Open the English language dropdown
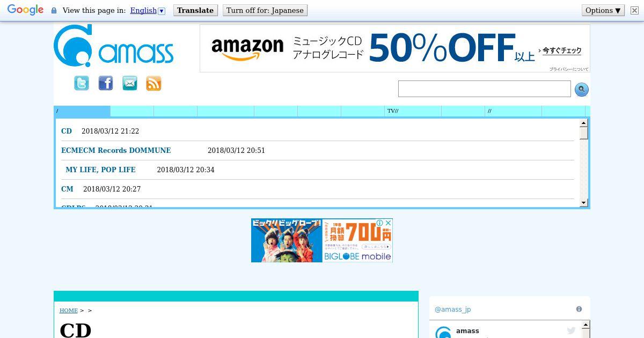 148,10
